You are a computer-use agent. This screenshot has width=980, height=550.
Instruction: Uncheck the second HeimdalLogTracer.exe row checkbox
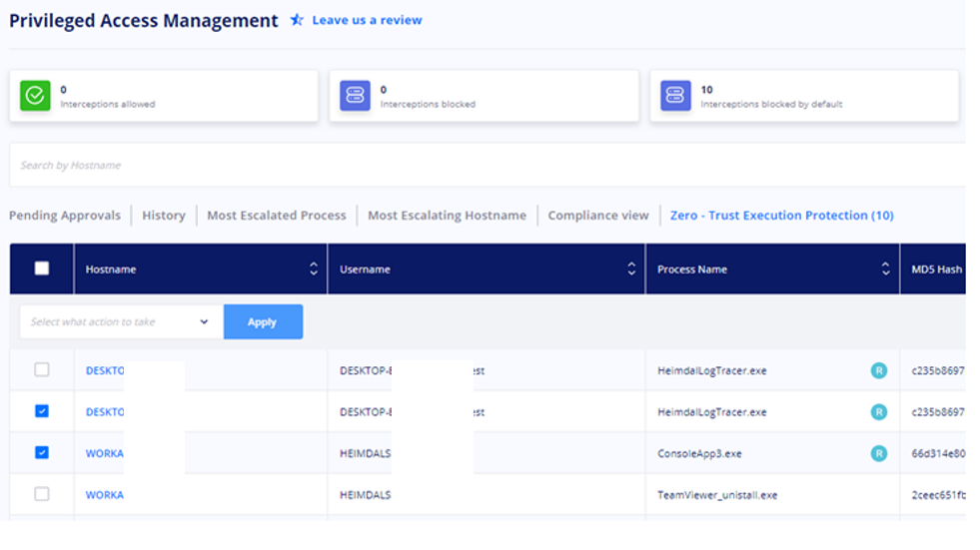(42, 411)
